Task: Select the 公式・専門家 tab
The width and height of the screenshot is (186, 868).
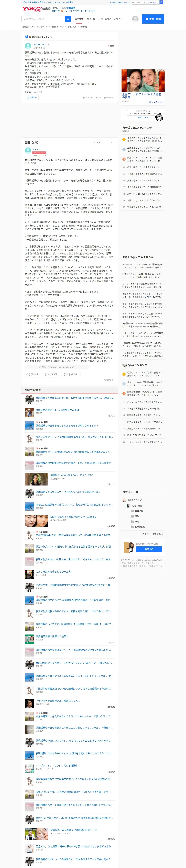Action: click(x=105, y=19)
